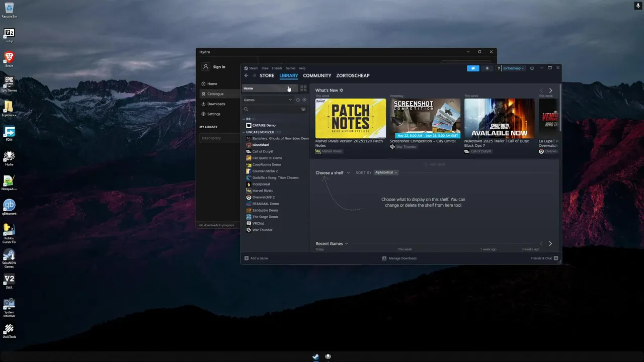Viewport: 644px width, 362px height.
Task: Open Screenshot Competition news thumbnail
Action: click(x=425, y=118)
